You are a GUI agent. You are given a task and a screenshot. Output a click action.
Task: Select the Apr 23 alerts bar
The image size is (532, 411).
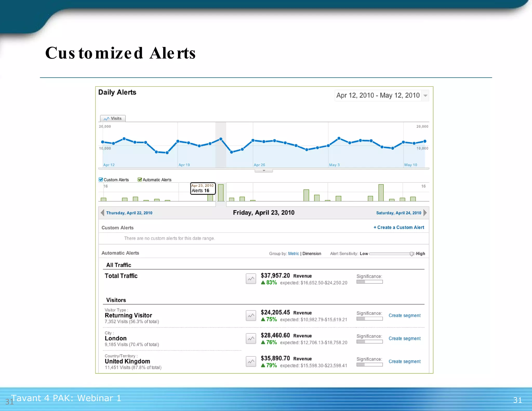click(221, 193)
